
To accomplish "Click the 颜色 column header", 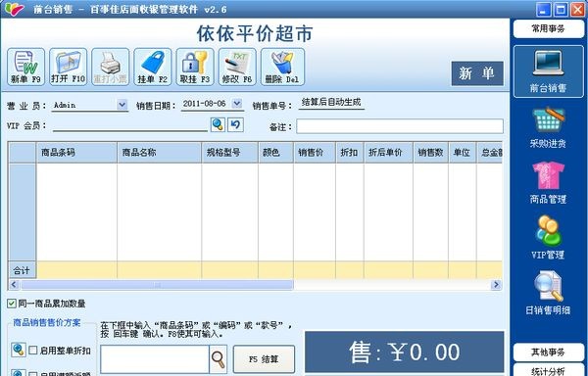I will [275, 153].
